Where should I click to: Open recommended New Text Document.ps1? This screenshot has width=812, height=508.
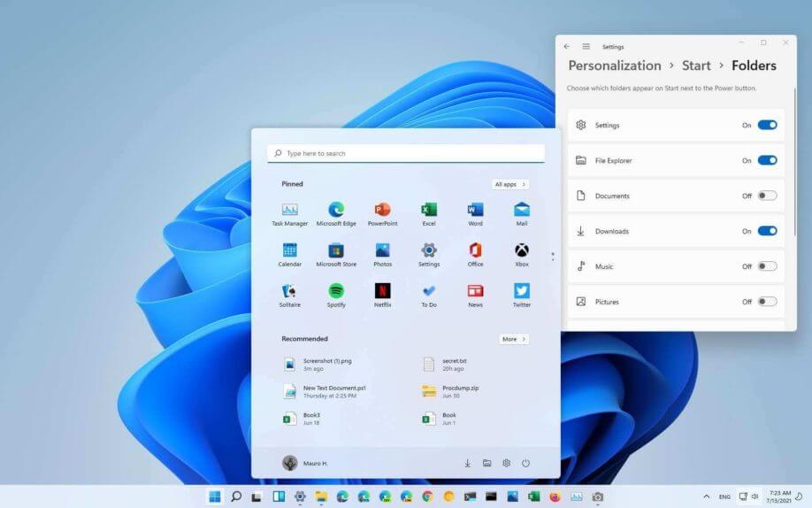point(326,391)
